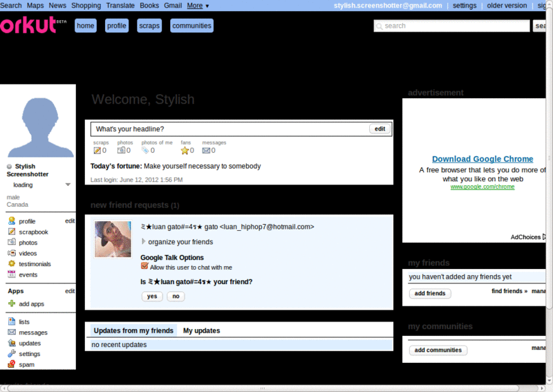Accept friend request with yes button

(152, 297)
